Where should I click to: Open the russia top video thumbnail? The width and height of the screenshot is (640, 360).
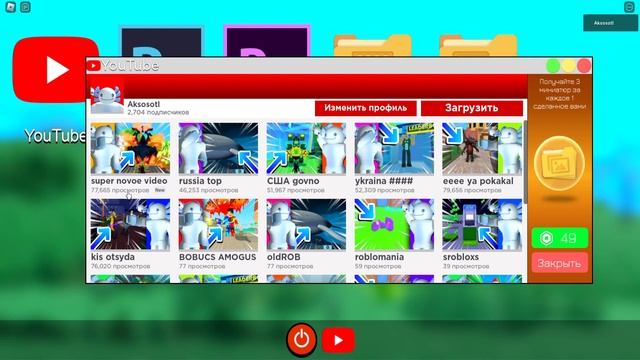coord(218,149)
